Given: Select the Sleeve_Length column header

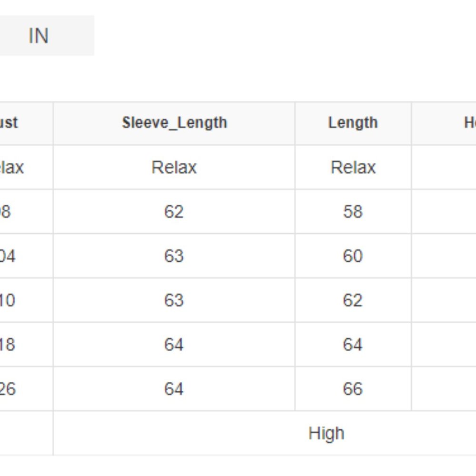Looking at the screenshot, I should click(x=174, y=123).
